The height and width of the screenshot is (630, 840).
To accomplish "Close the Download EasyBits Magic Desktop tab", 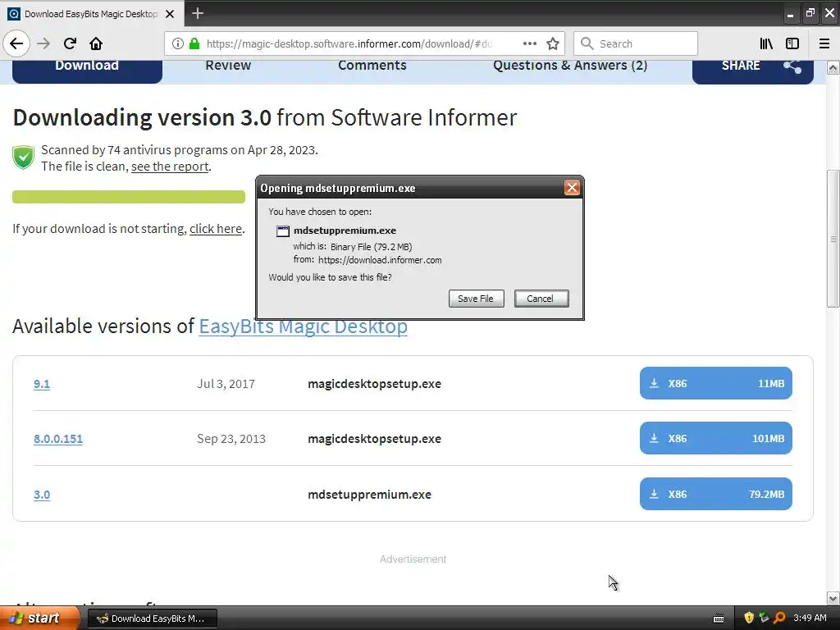I will tap(170, 14).
